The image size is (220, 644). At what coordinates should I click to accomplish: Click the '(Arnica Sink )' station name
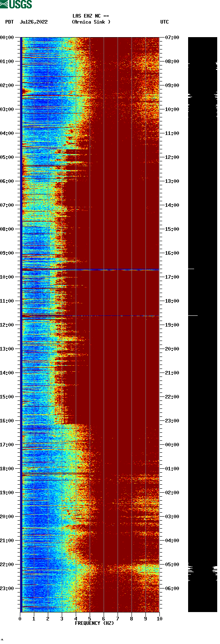[x=91, y=22]
